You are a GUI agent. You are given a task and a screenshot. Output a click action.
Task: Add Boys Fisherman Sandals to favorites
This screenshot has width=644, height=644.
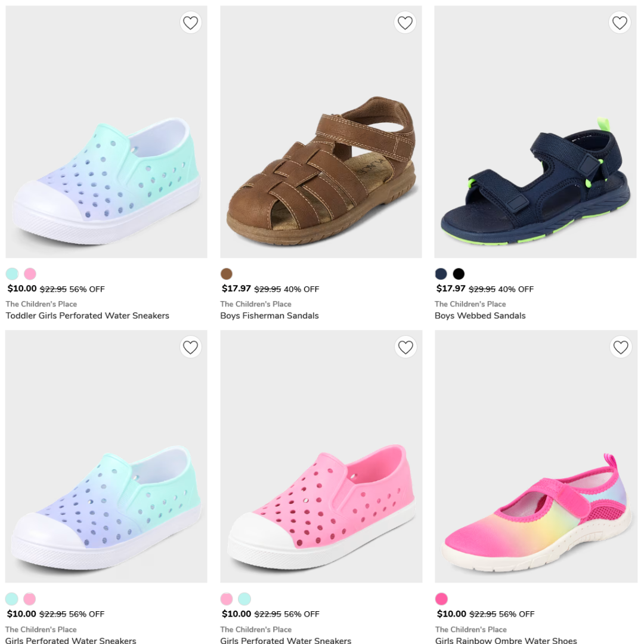(405, 23)
